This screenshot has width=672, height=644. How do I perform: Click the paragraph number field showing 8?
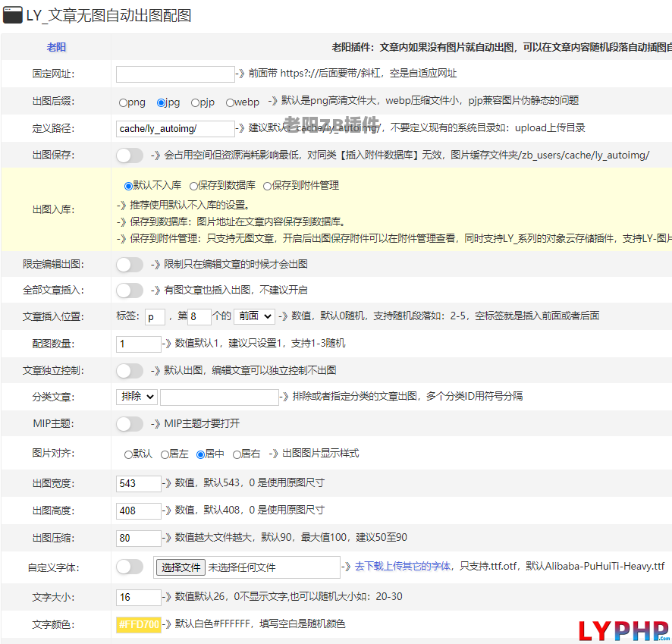pos(199,317)
